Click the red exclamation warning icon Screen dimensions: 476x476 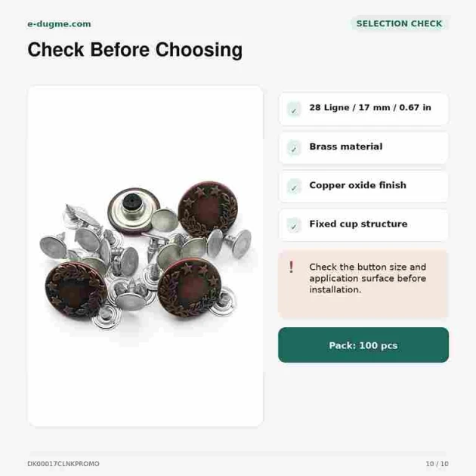coord(291,267)
